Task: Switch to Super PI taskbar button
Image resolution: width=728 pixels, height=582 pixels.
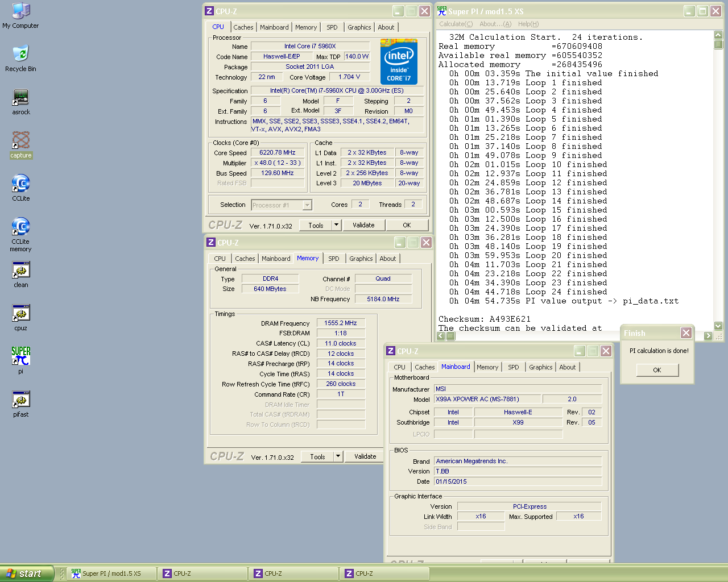Action: (111, 573)
